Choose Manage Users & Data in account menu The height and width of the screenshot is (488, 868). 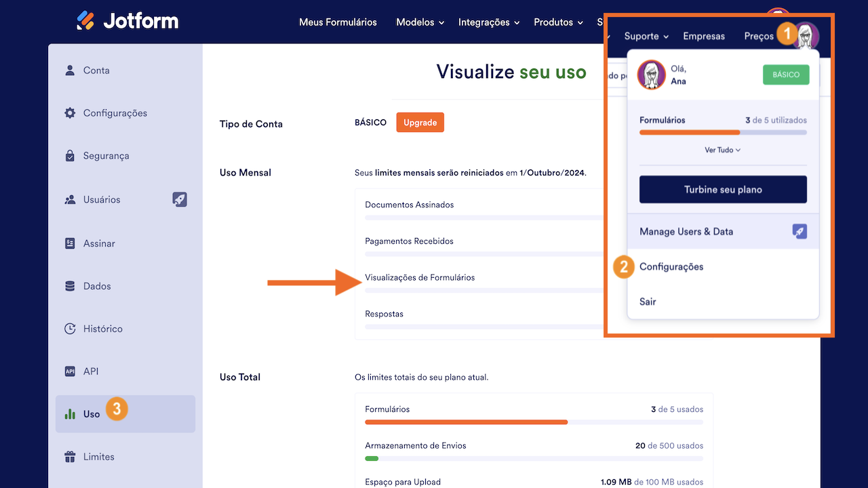pyautogui.click(x=723, y=231)
